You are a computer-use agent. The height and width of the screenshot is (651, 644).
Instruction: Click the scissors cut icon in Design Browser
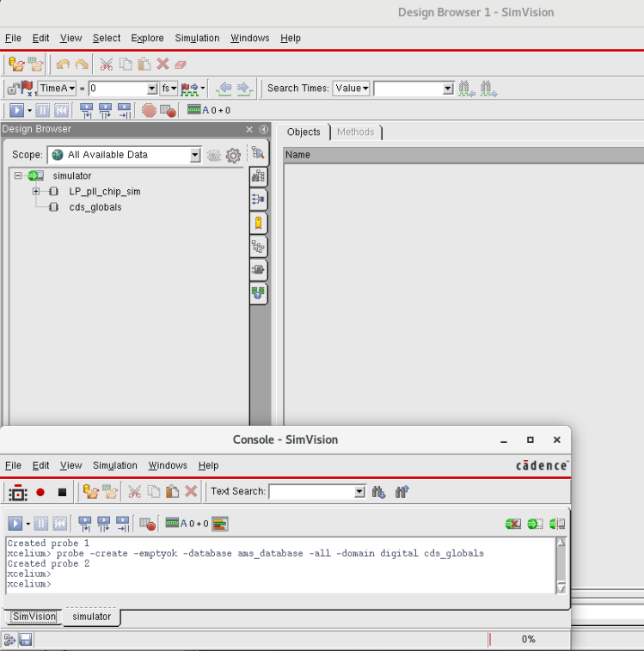click(107, 64)
